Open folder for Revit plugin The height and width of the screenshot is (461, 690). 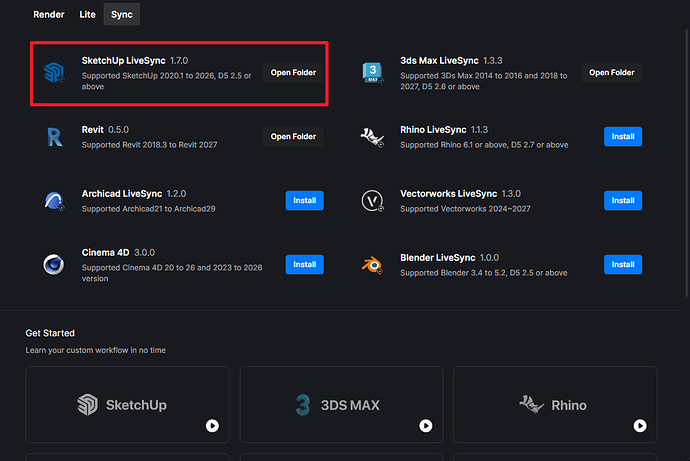[x=293, y=136]
